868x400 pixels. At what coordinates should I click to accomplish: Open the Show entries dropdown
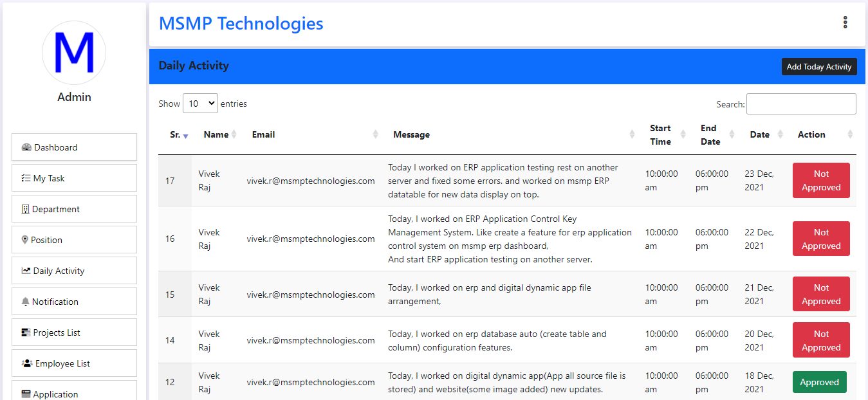(200, 104)
